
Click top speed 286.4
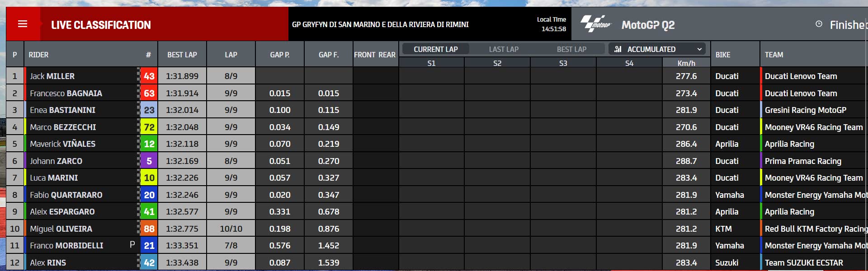coord(686,144)
